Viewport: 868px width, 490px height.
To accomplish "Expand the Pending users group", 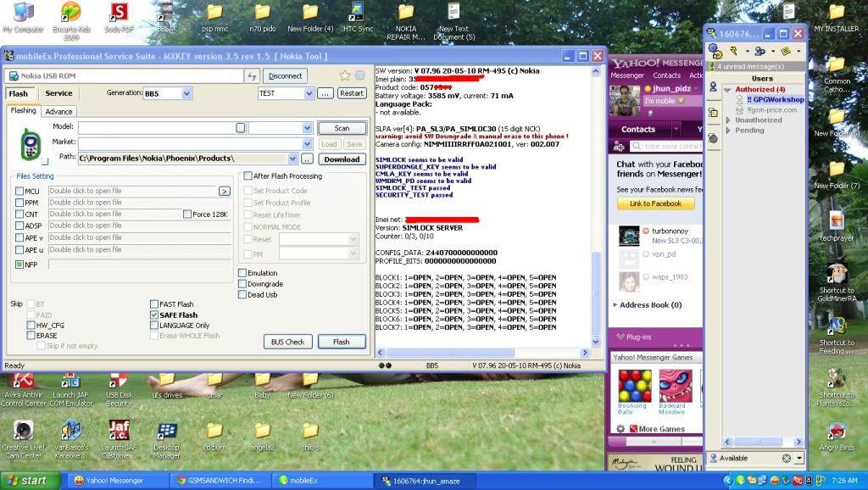I will tap(728, 131).
